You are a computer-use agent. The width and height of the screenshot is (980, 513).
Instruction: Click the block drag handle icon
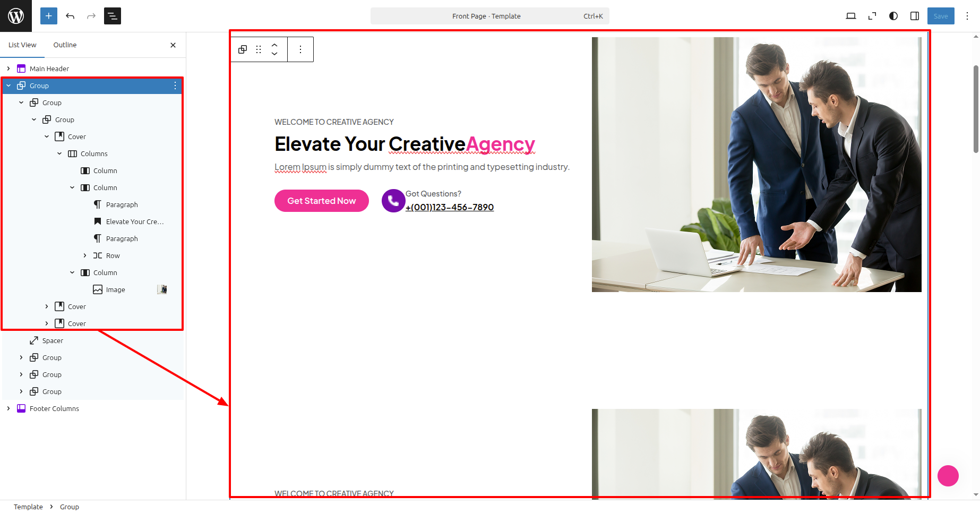(x=259, y=49)
